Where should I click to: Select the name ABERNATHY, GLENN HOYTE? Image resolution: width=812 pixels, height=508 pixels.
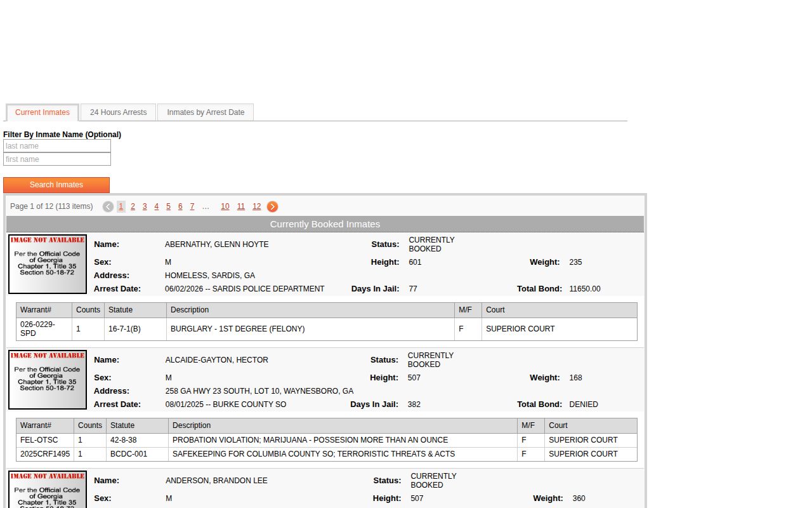[216, 244]
